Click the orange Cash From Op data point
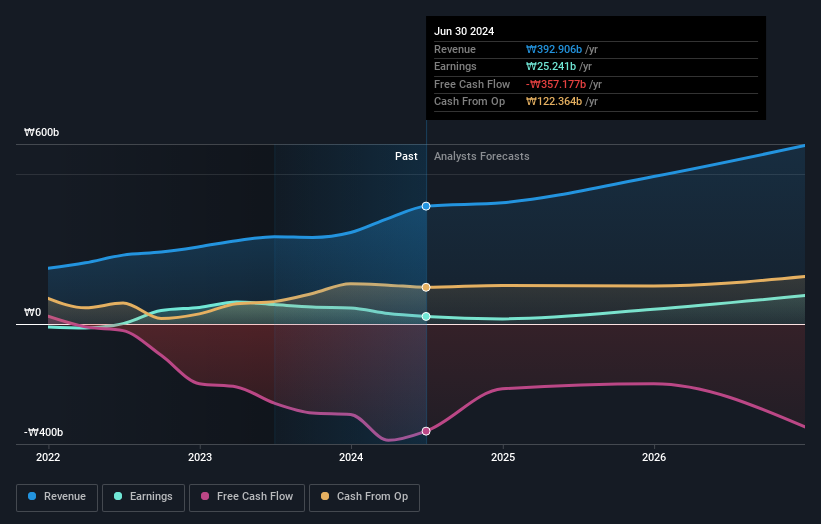821x524 pixels. pyautogui.click(x=426, y=287)
